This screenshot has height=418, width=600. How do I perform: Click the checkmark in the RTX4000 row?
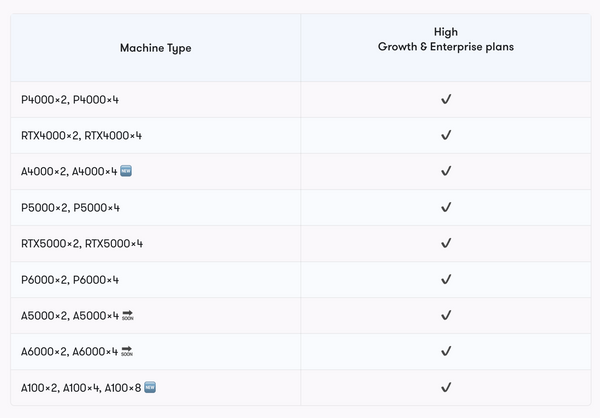[446, 135]
